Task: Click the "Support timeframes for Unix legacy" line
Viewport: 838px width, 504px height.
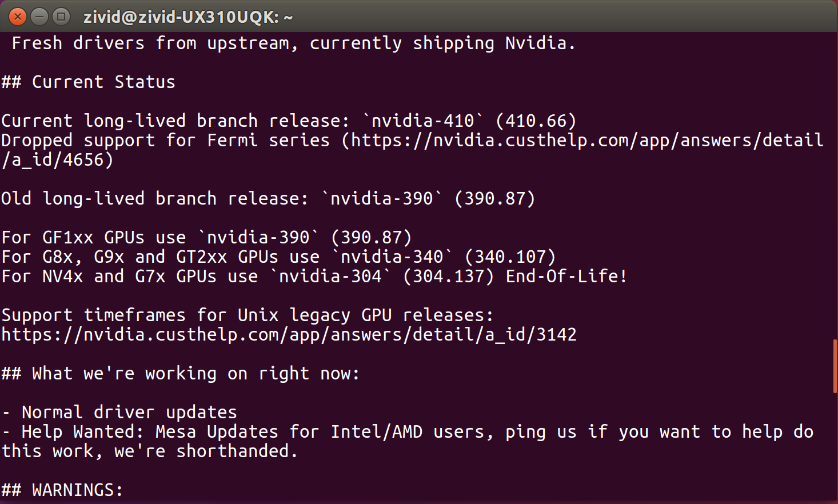Action: pyautogui.click(x=247, y=315)
